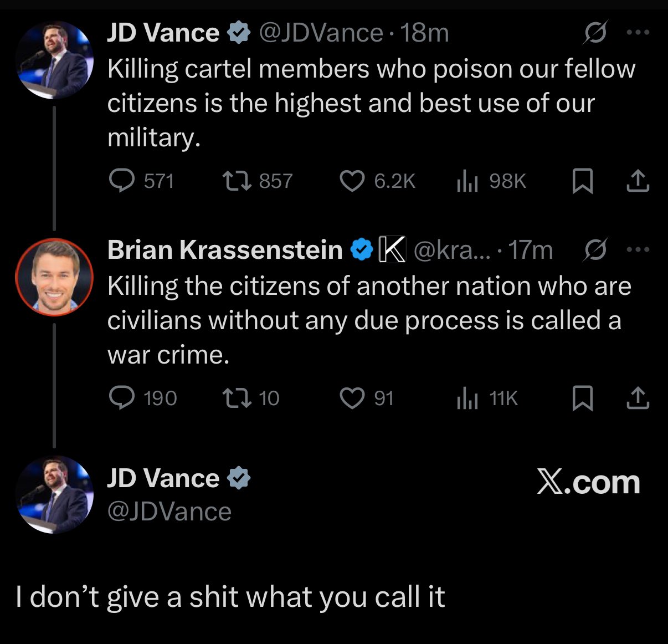This screenshot has height=644, width=668.
Task: Open Brian Krassenstein's profile name link
Action: [225, 250]
